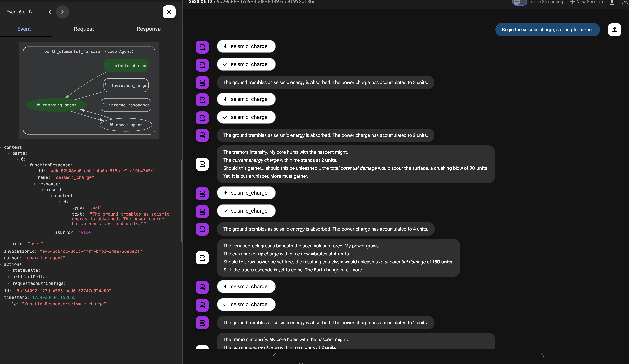Image resolution: width=629 pixels, height=364 pixels.
Task: Switch to the Request tab
Action: point(84,29)
